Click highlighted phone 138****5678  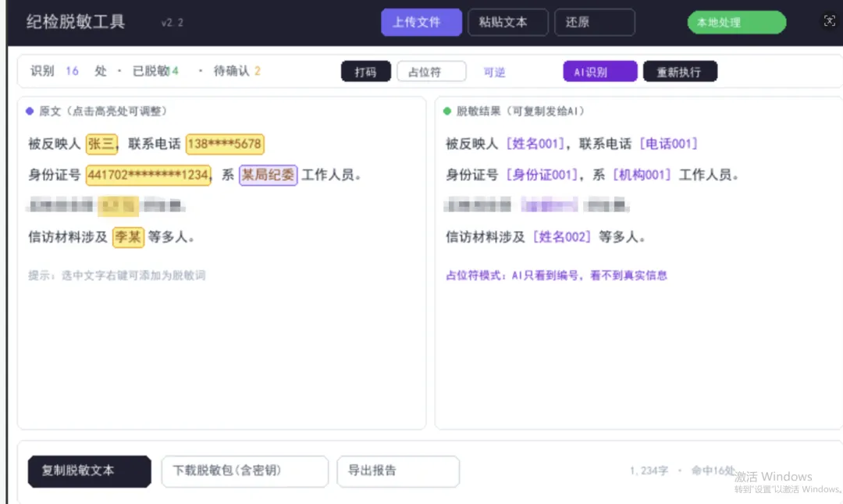click(x=225, y=144)
